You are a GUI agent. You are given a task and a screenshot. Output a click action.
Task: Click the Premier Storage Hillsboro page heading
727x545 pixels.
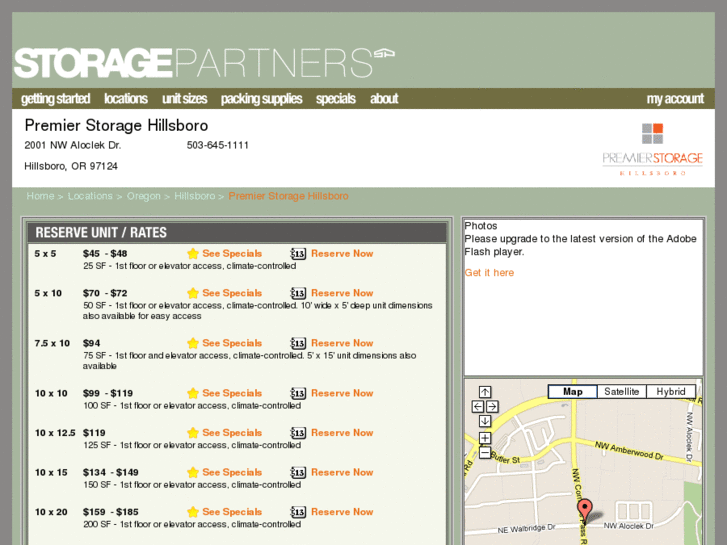pos(116,126)
